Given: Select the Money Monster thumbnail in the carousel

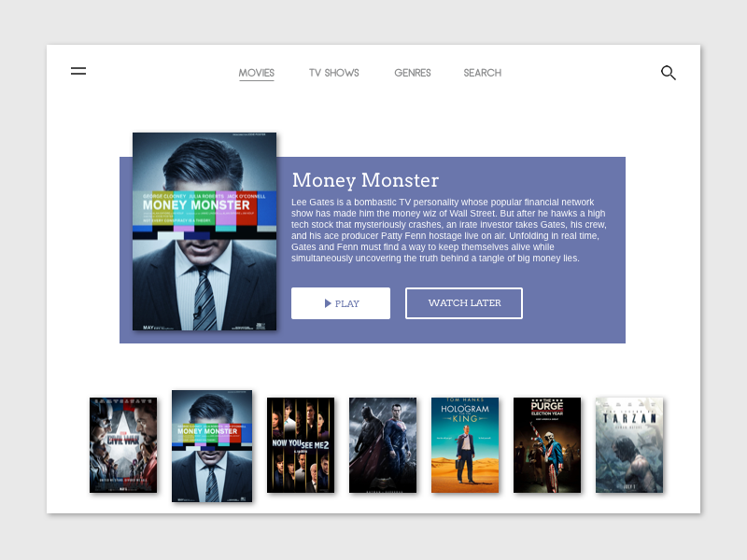Looking at the screenshot, I should [x=211, y=444].
